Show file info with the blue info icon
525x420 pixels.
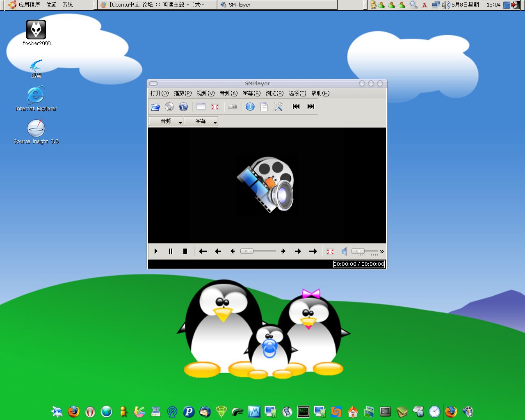coord(250,107)
